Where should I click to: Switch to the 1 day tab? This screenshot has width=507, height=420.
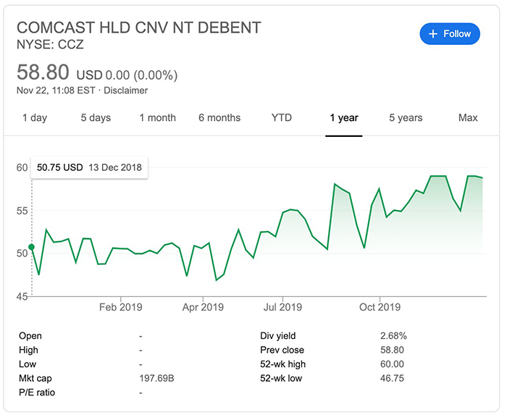point(35,118)
